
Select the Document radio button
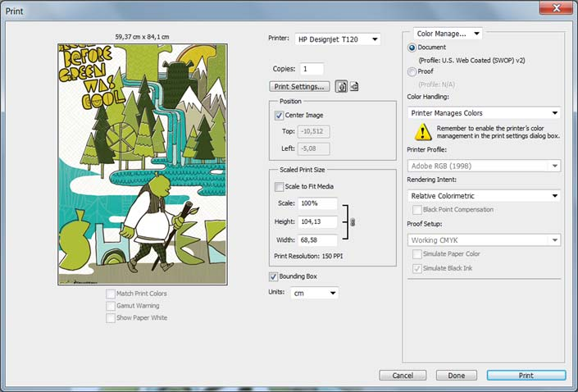tap(412, 48)
